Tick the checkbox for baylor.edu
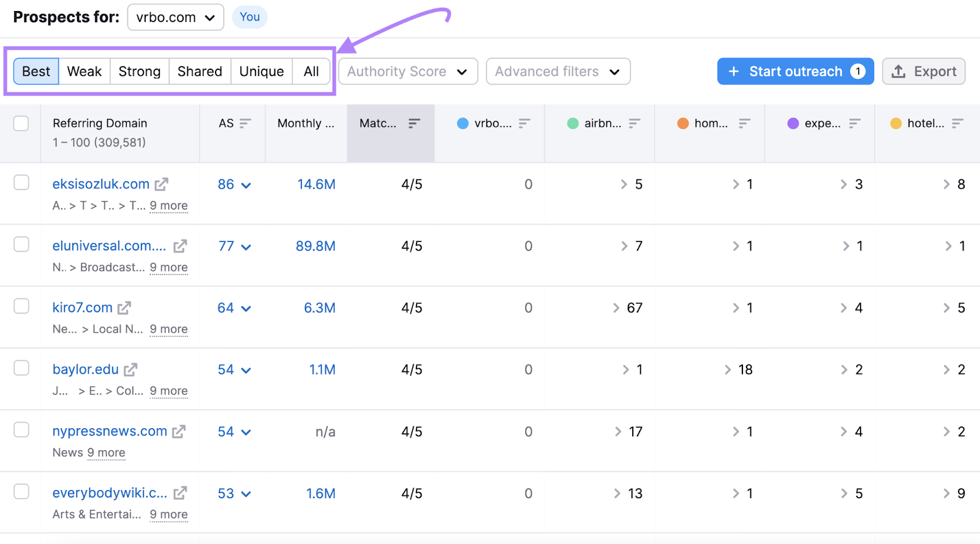Screen dimensions: 980x544 (21, 368)
